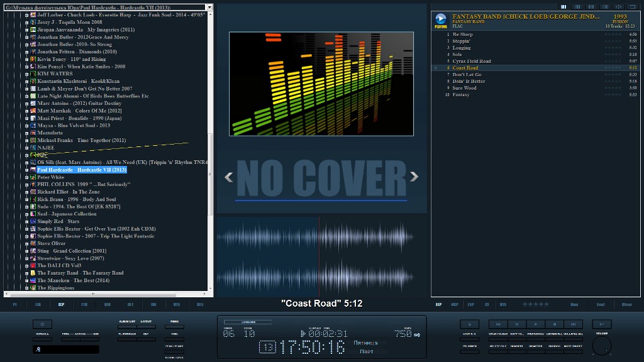Click the Play transport button
Screen dimensions: 644x362
tap(535, 324)
